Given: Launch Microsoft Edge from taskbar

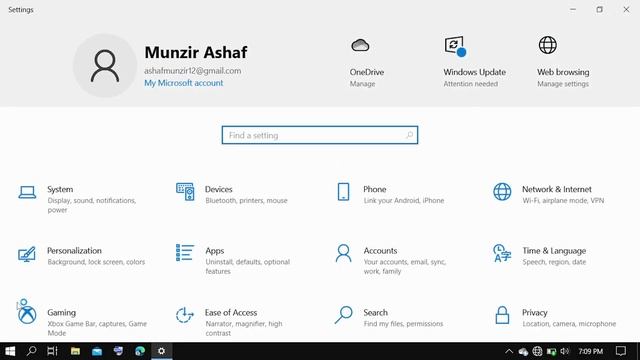Looking at the screenshot, I should pos(140,351).
